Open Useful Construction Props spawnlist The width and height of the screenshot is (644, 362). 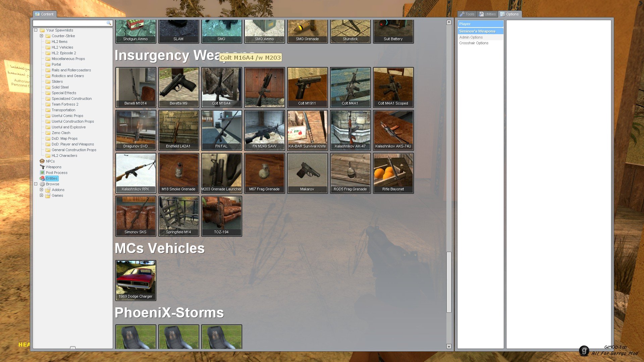(x=73, y=121)
